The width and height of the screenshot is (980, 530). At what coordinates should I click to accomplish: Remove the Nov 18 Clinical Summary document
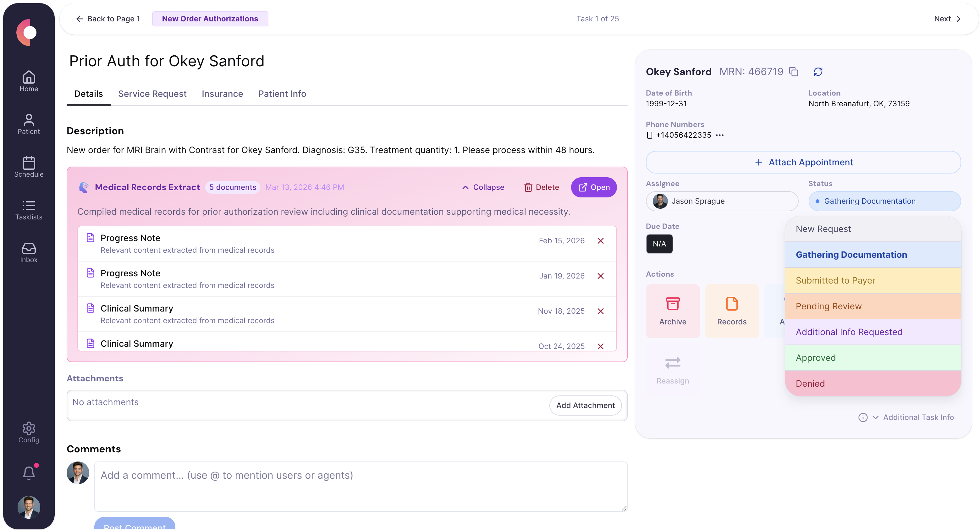pos(601,311)
